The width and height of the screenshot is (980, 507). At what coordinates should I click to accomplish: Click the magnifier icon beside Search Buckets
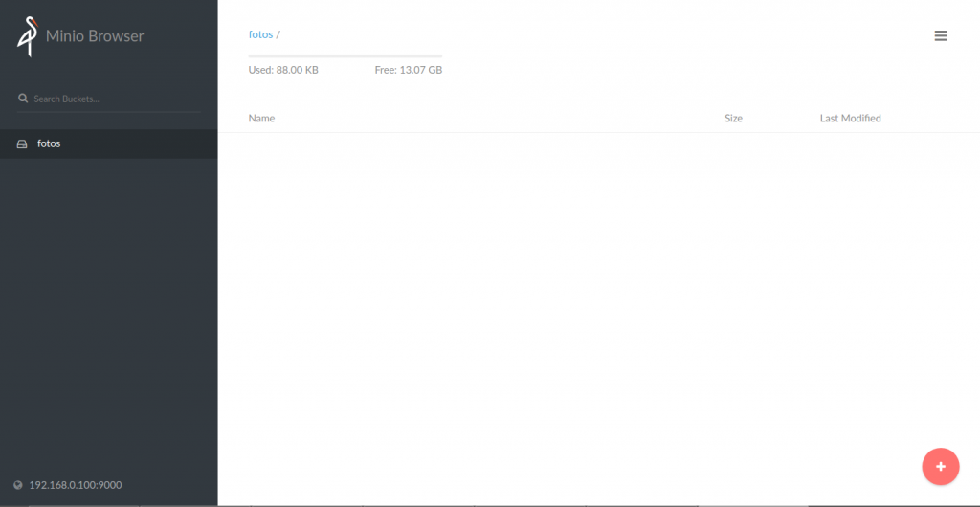23,99
